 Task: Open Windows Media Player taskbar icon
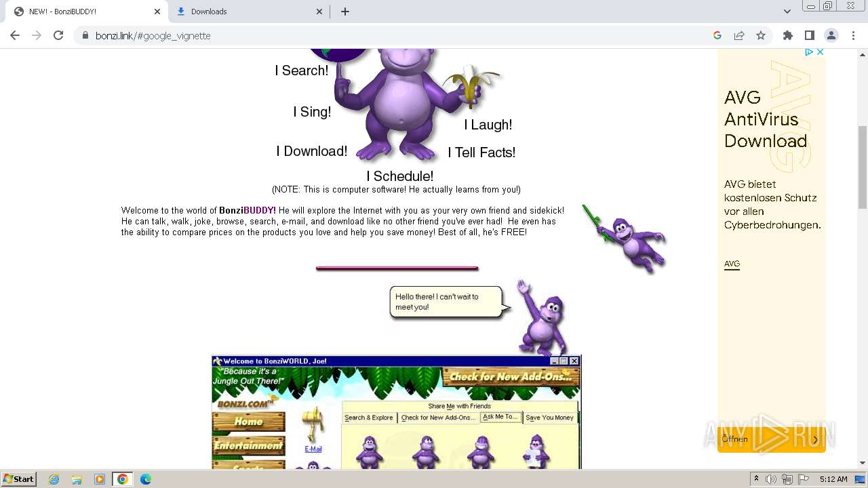pos(100,479)
